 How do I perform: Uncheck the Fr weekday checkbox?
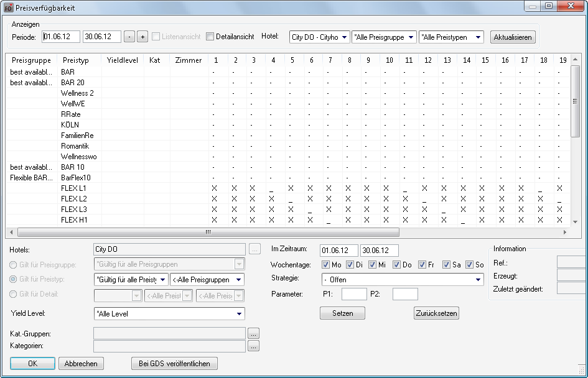422,264
